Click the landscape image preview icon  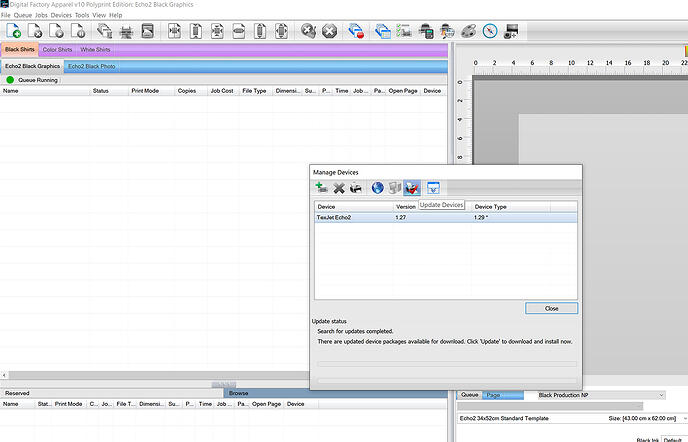(147, 31)
